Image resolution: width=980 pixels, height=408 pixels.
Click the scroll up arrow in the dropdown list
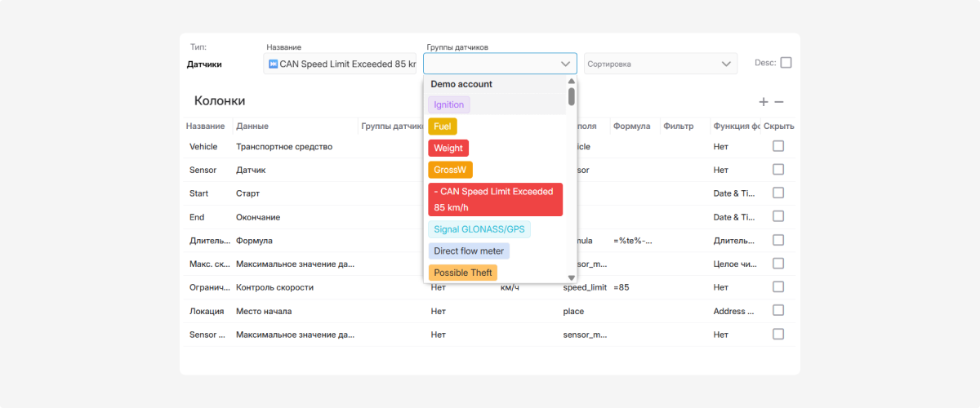tap(572, 81)
